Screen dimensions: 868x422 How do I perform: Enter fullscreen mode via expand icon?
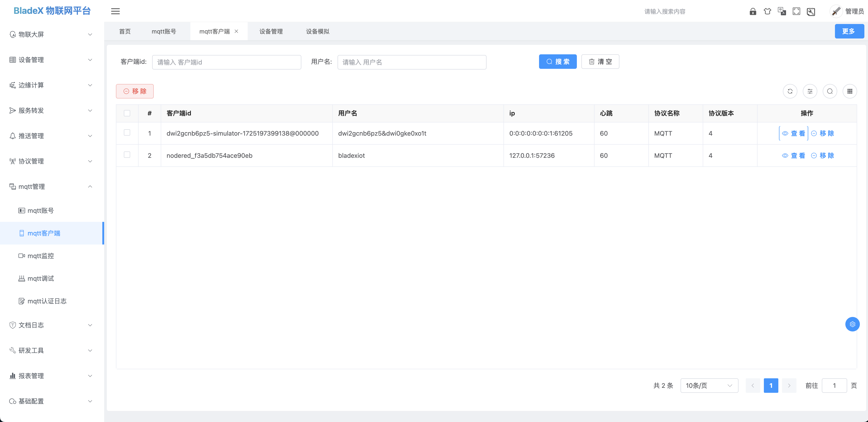tap(796, 12)
